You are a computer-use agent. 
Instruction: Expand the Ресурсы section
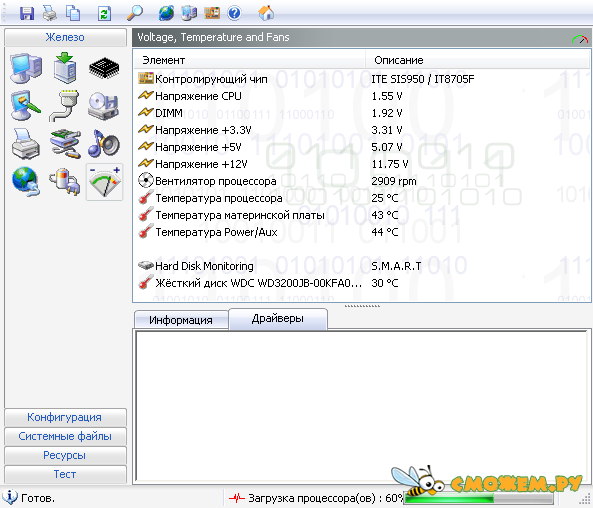coord(65,455)
